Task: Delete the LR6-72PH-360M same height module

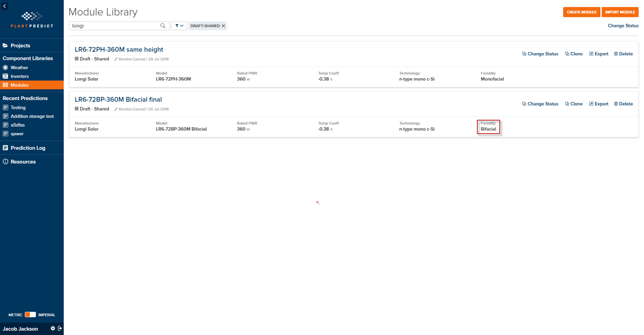Action: click(x=623, y=54)
